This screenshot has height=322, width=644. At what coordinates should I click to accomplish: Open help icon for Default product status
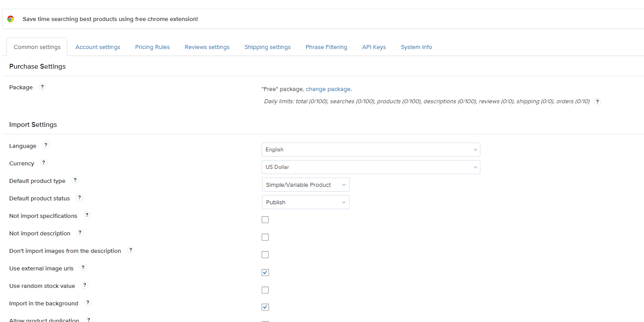[x=80, y=198]
